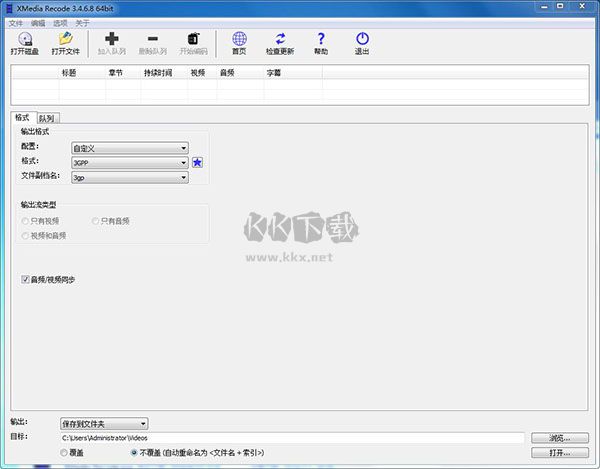Screen dimensions: 600x469
Task: Click the Subtitle (字幕) column header
Action: coord(293,73)
